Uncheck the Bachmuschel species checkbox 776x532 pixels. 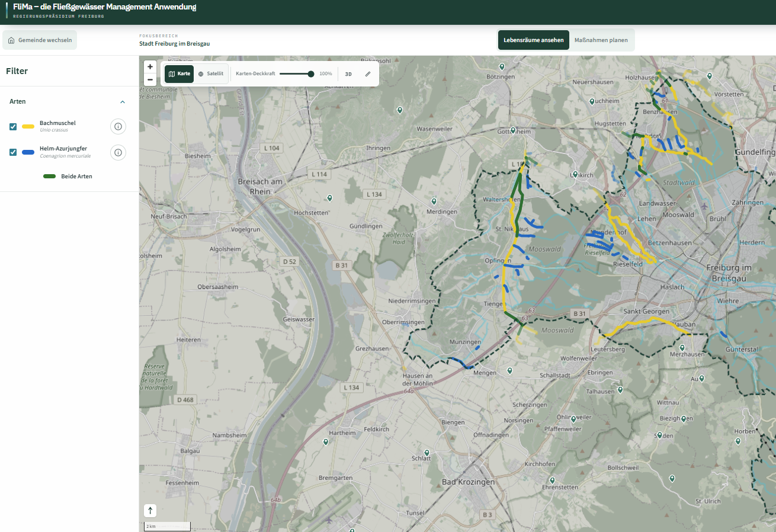click(x=13, y=127)
